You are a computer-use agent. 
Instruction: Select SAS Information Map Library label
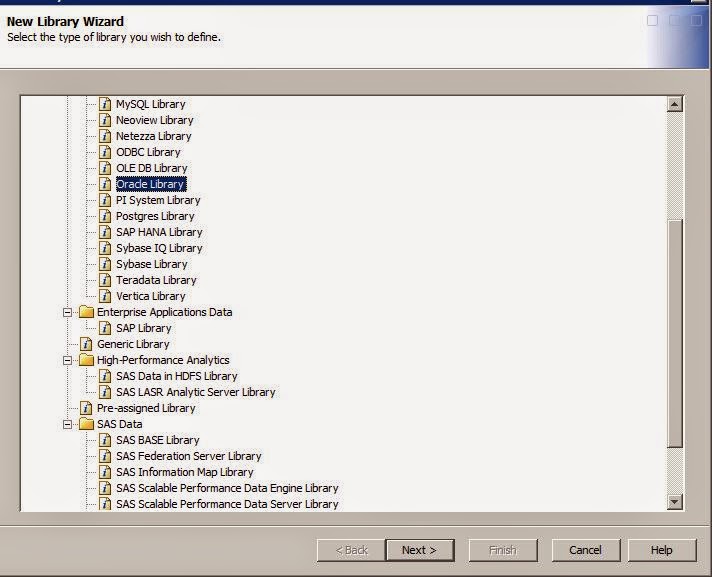coord(185,472)
